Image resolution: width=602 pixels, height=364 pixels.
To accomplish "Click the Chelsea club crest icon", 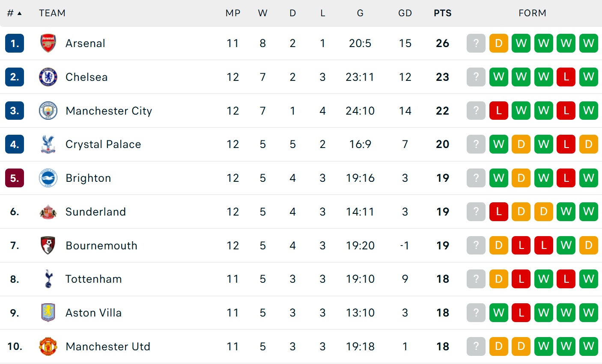I will click(48, 77).
